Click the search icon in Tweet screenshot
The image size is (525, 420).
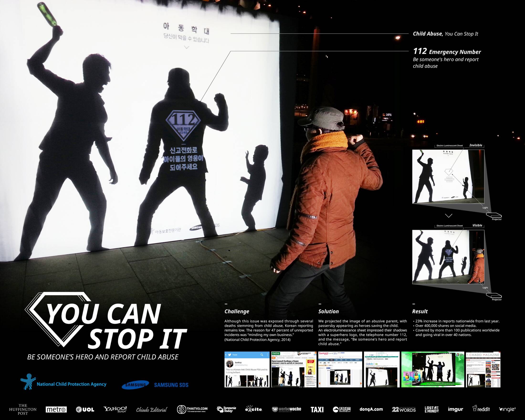tap(262, 355)
